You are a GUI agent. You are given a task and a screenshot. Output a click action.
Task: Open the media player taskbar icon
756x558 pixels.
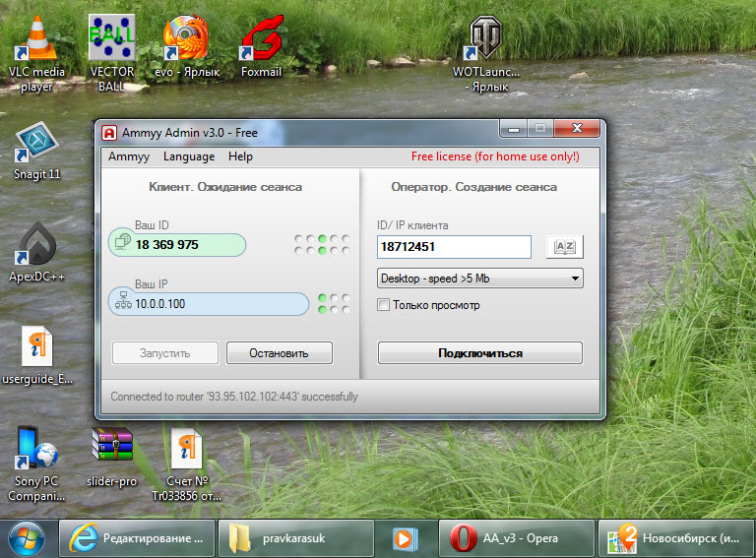pyautogui.click(x=404, y=538)
